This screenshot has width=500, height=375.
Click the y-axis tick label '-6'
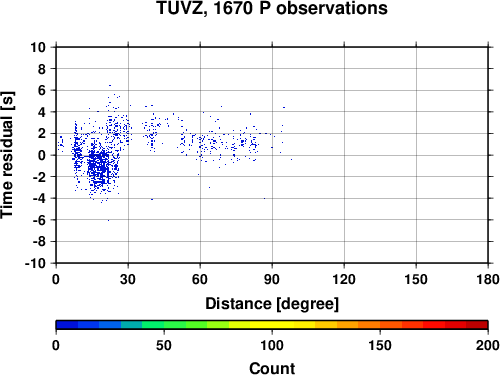pyautogui.click(x=39, y=220)
